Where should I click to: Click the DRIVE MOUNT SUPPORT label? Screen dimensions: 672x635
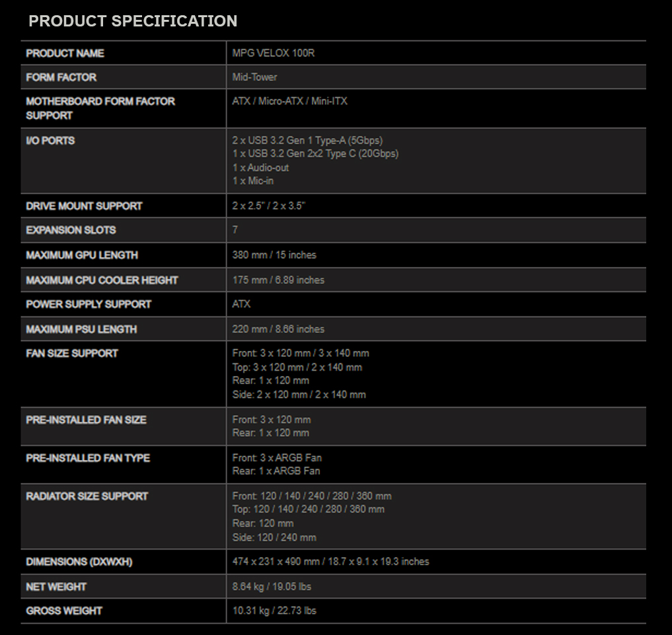coord(84,206)
